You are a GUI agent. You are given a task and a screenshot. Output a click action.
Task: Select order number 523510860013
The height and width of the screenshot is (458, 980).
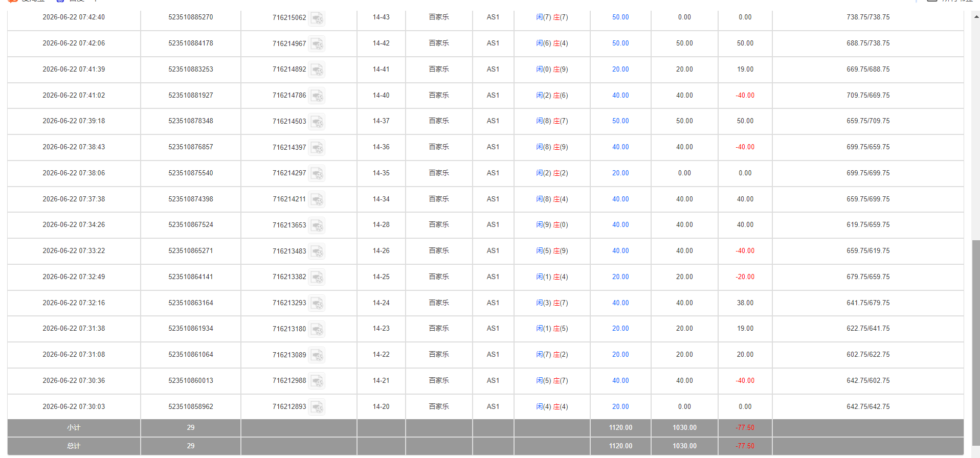coord(191,381)
